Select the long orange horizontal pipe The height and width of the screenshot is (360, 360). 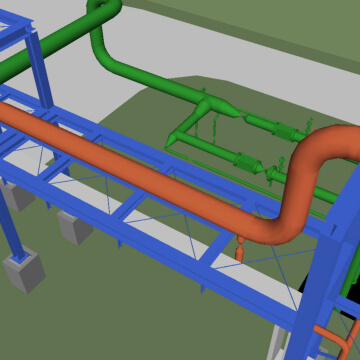click(133, 167)
